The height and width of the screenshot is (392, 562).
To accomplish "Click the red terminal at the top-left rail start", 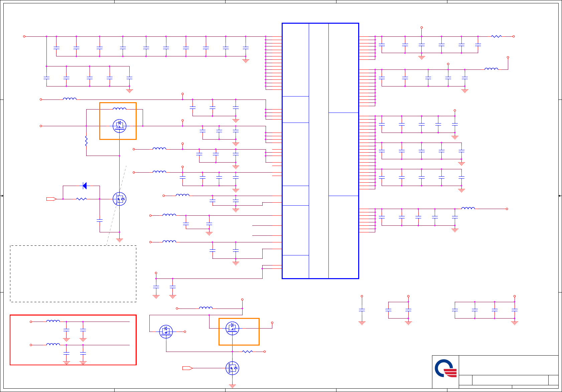I will [24, 36].
